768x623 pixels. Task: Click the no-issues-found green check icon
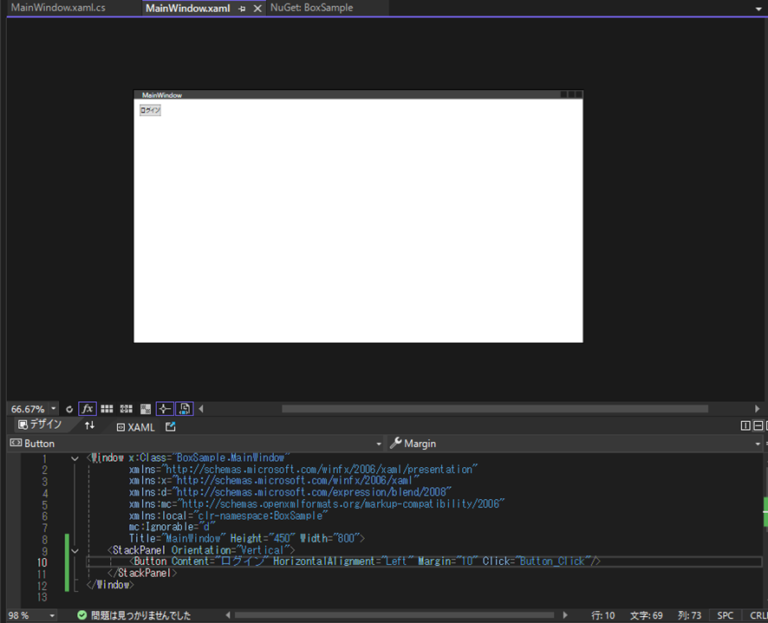click(x=82, y=615)
